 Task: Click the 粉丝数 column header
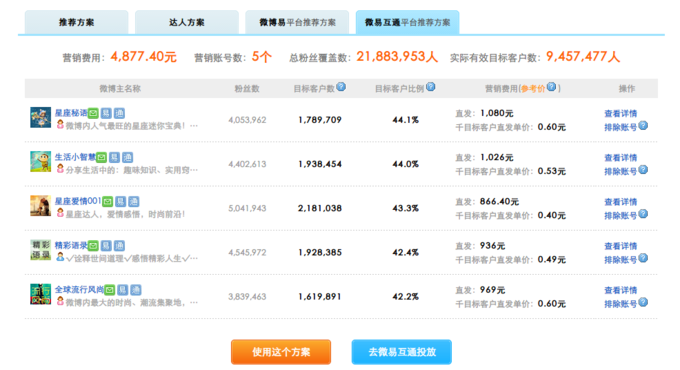(247, 89)
